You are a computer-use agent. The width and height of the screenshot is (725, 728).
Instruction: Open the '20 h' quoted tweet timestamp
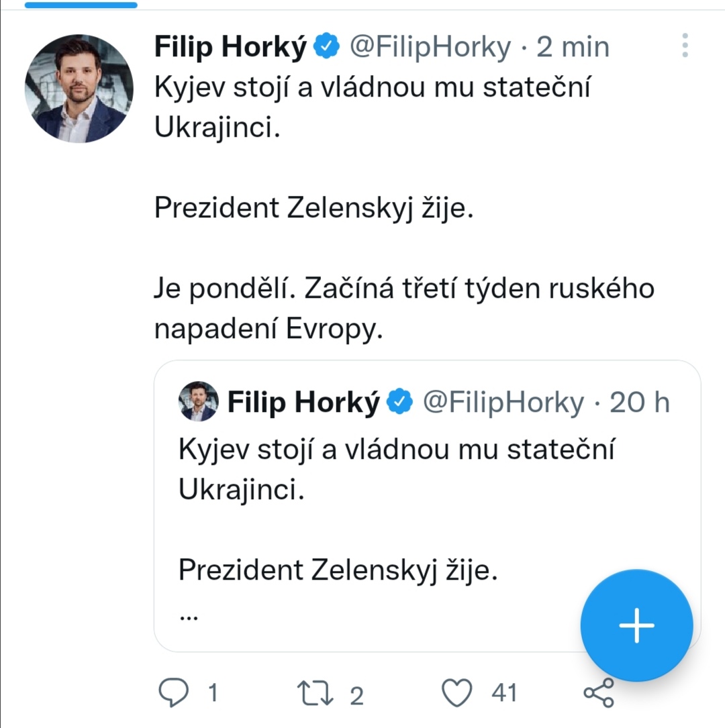(x=639, y=402)
